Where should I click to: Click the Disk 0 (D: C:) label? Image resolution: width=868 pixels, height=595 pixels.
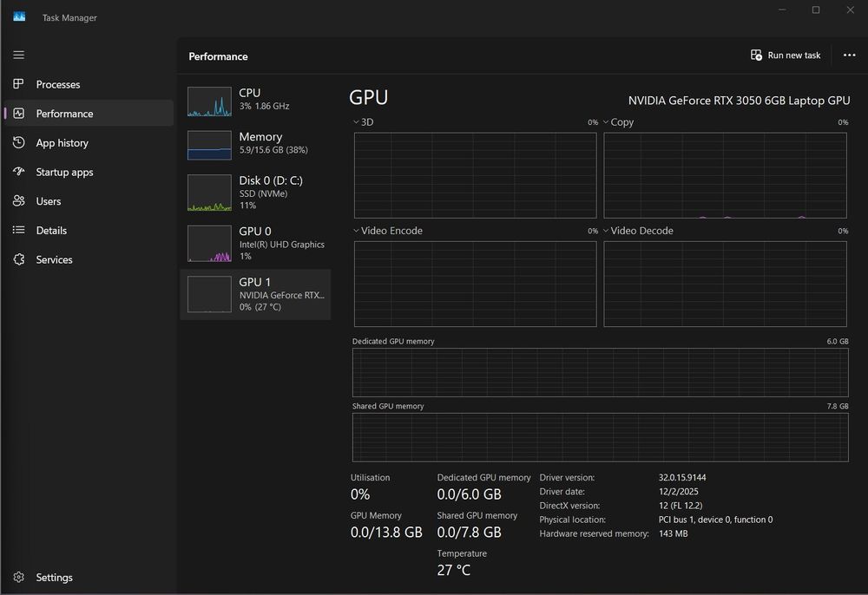click(271, 180)
